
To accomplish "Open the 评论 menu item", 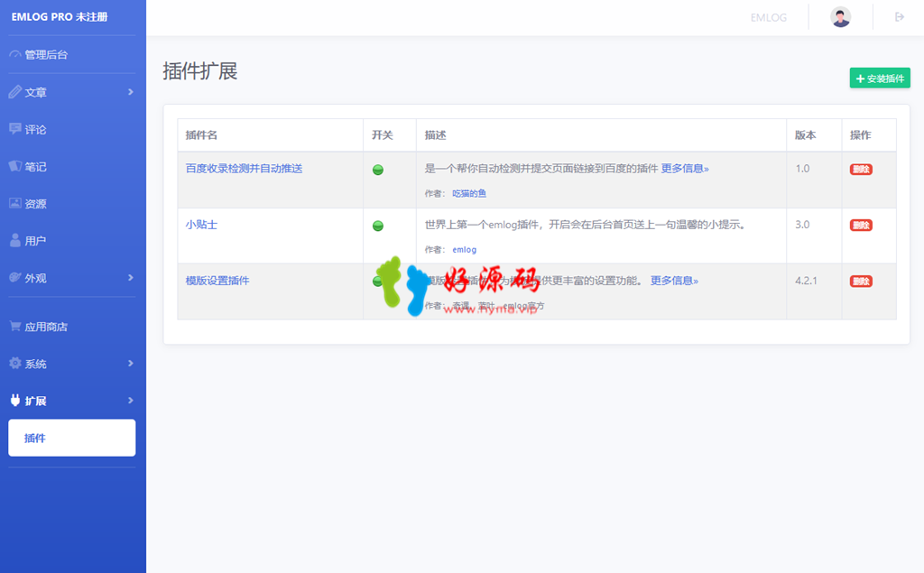I will click(x=72, y=129).
